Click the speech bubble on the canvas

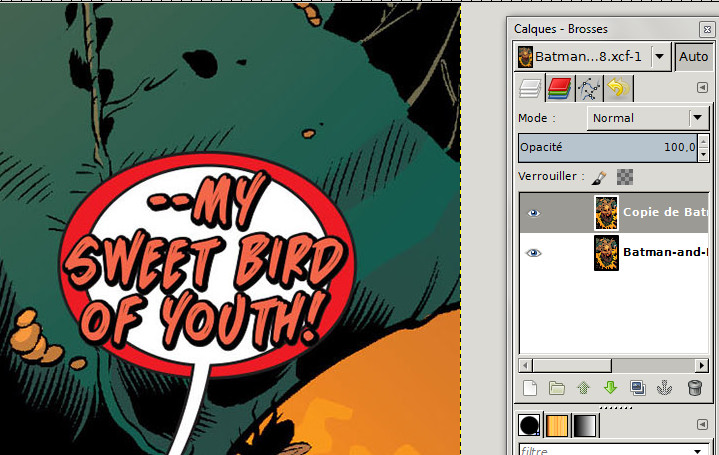pos(207,264)
